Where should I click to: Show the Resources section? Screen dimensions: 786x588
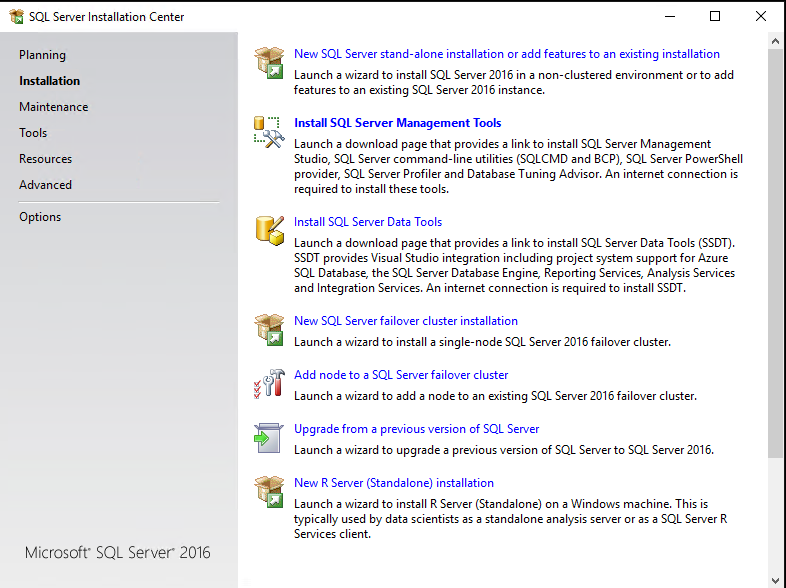pyautogui.click(x=46, y=159)
